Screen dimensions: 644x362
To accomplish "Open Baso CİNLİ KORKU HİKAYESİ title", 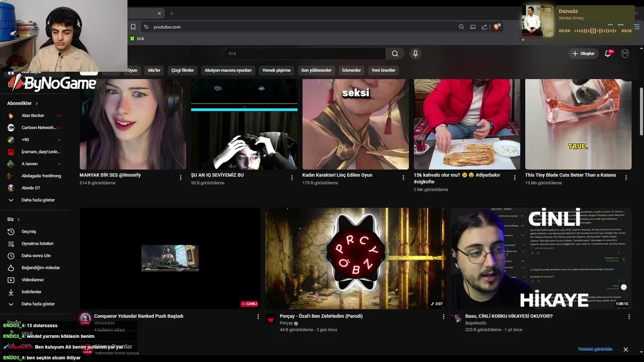I will pos(509,316).
